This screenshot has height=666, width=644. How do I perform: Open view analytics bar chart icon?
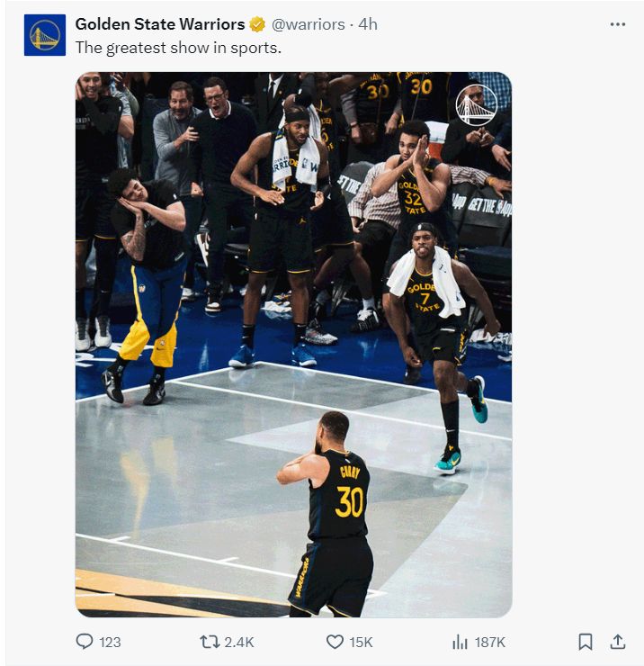[460, 642]
